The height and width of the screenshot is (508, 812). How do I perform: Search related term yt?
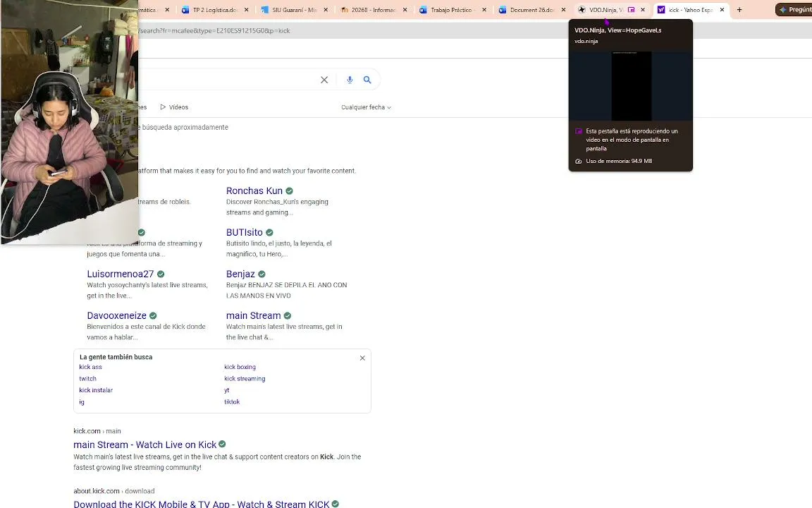[x=226, y=390]
